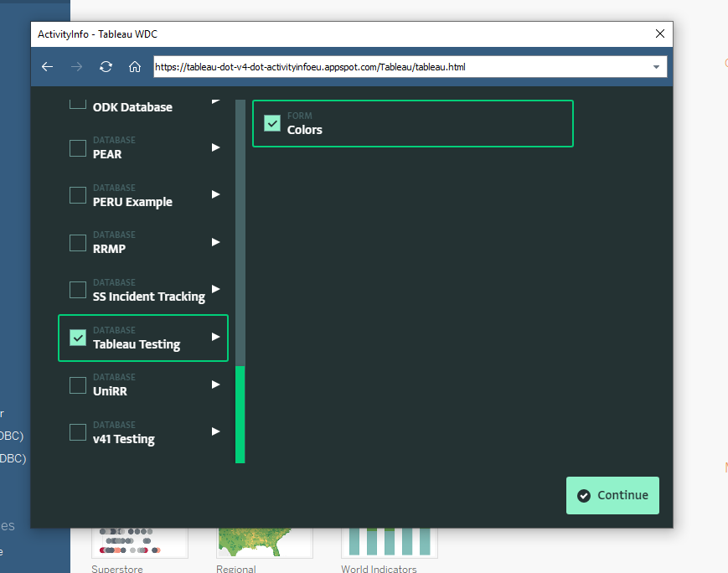The height and width of the screenshot is (573, 728).
Task: Select the Colors form name
Action: coord(305,130)
